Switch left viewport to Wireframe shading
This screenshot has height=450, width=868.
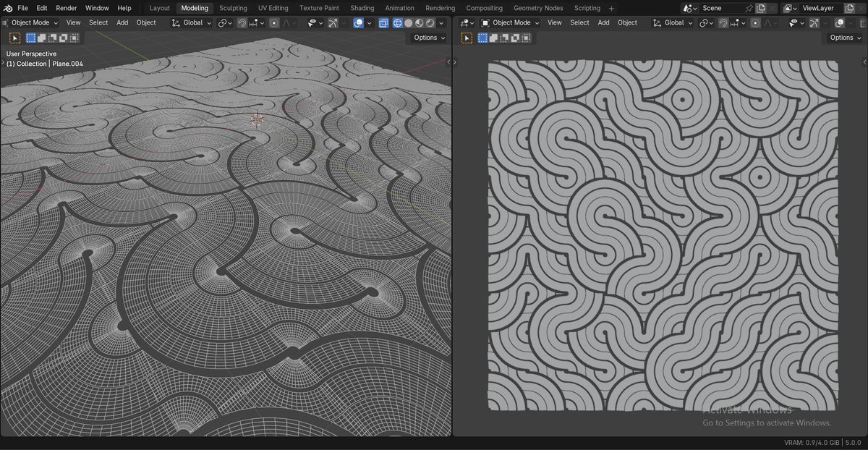[398, 22]
